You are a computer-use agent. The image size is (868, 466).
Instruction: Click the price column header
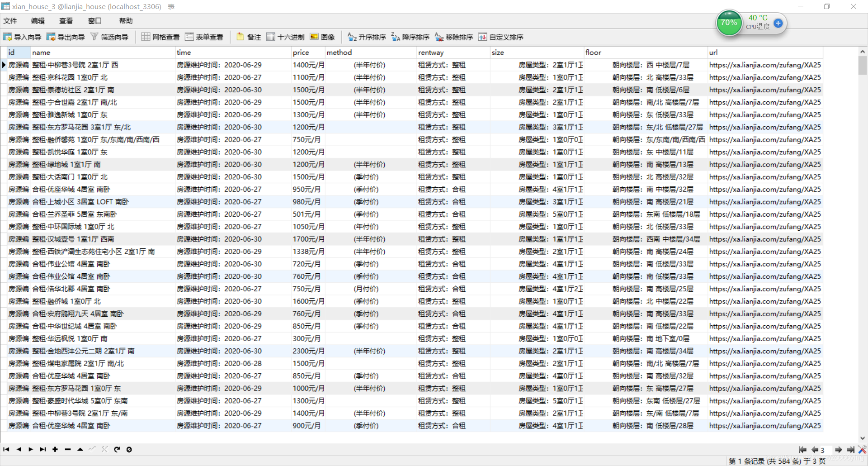[308, 52]
